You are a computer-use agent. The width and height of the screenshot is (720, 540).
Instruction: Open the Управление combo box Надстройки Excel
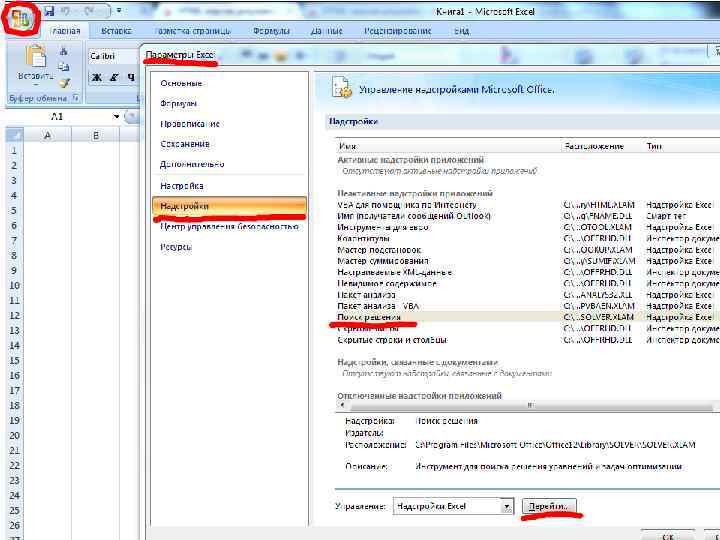pyautogui.click(x=453, y=506)
